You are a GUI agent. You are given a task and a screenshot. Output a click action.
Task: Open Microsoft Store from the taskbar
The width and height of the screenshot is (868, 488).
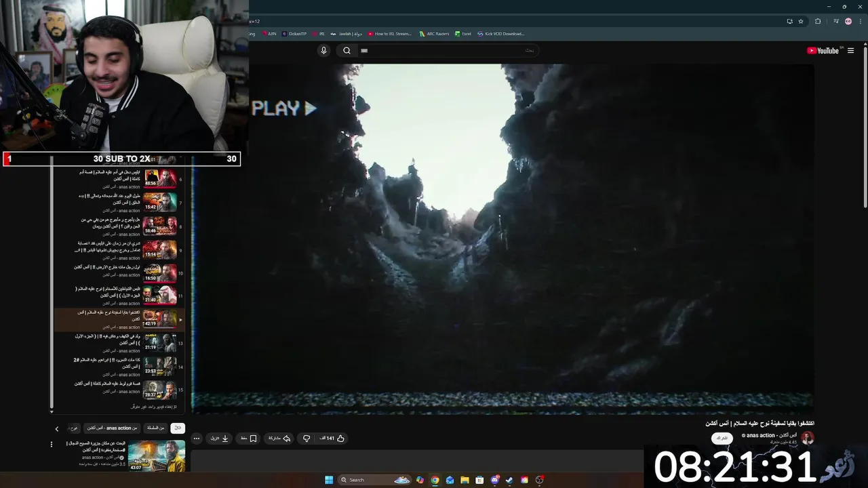(x=479, y=480)
